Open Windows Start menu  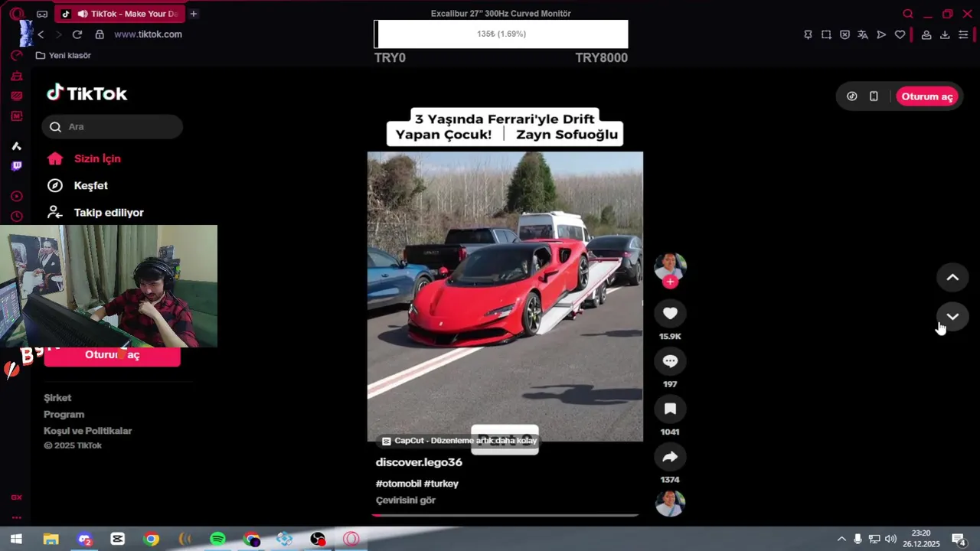pos(16,539)
